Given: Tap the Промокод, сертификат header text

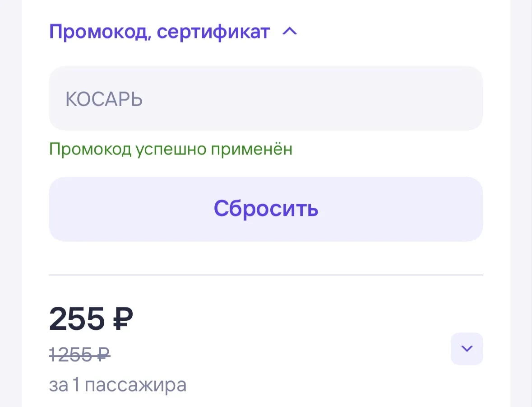Looking at the screenshot, I should [x=159, y=32].
